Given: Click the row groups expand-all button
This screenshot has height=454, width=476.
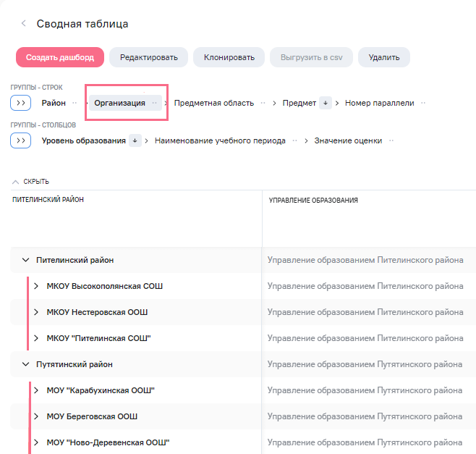Looking at the screenshot, I should pyautogui.click(x=20, y=103).
